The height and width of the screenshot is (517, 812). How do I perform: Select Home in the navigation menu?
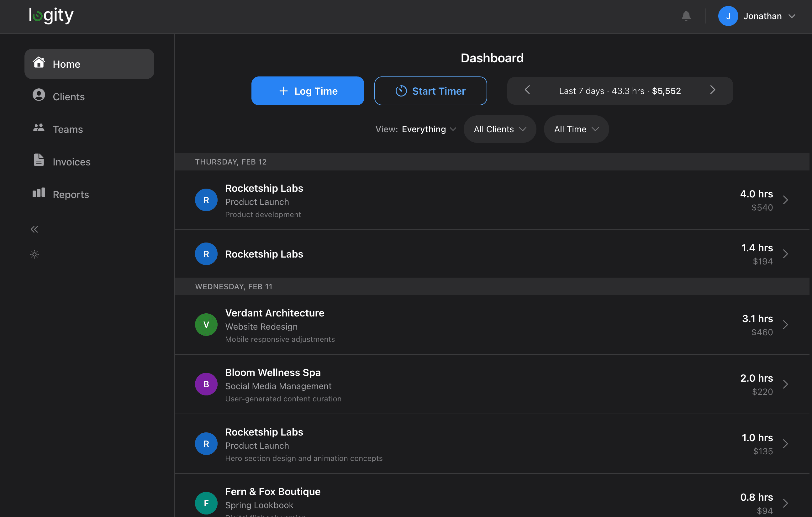(x=66, y=64)
